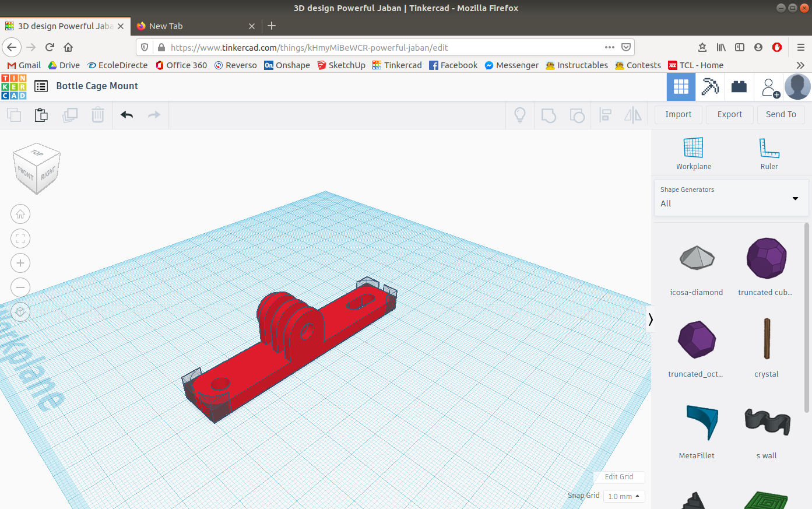Click the Export button
The height and width of the screenshot is (509, 812).
[730, 115]
